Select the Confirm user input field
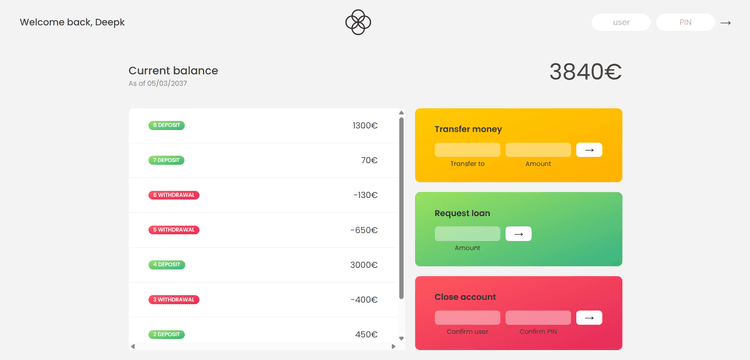 467,317
